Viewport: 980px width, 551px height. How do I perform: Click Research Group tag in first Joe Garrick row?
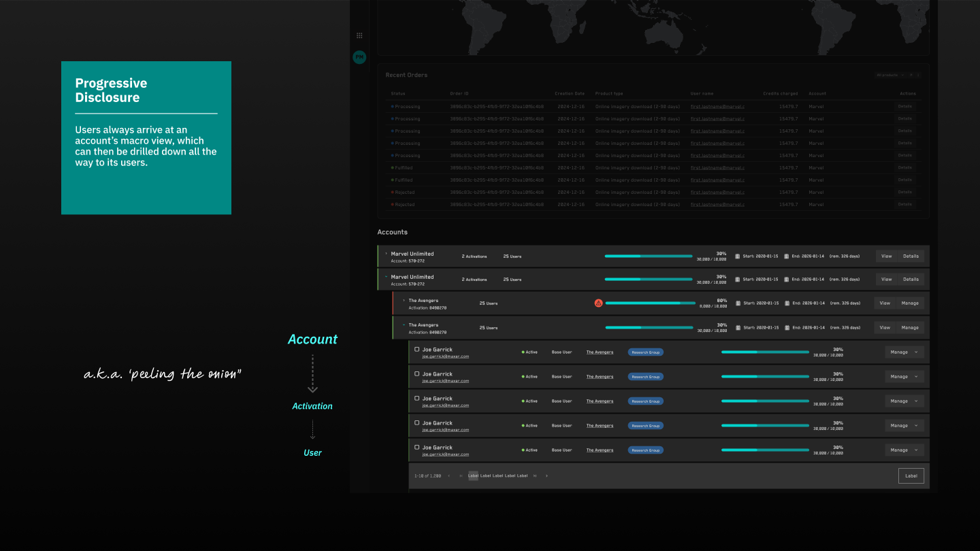pos(645,352)
